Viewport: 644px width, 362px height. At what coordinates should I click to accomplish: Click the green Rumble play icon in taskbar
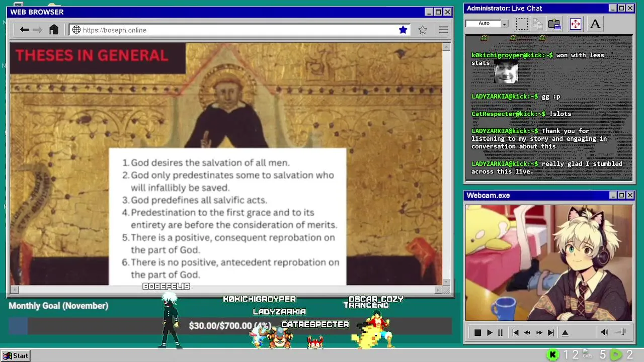tap(616, 355)
